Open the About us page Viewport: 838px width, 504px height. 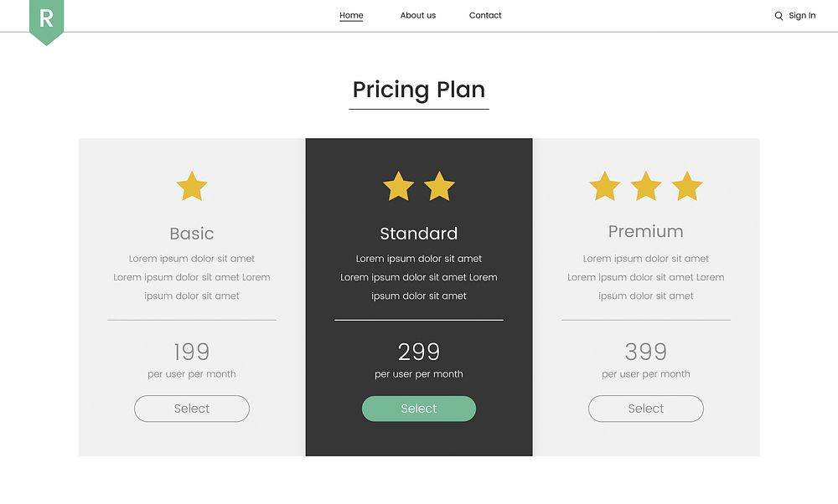[x=417, y=14]
